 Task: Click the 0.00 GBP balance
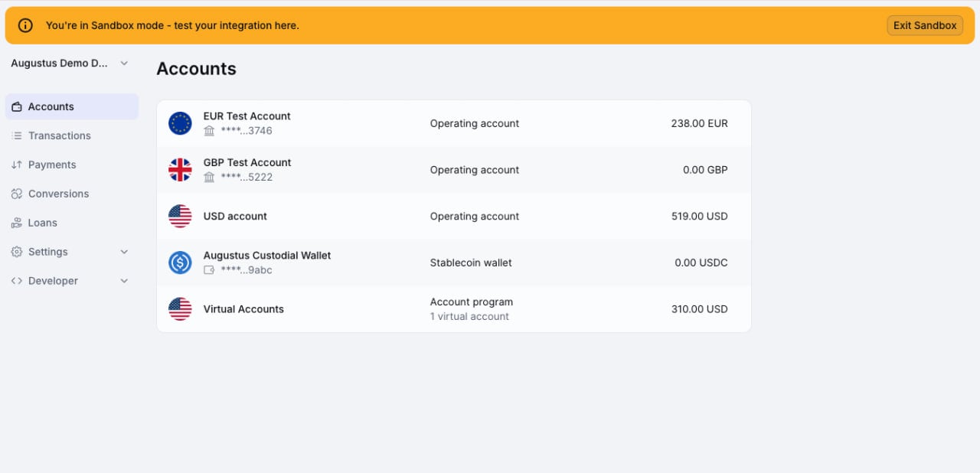(705, 170)
